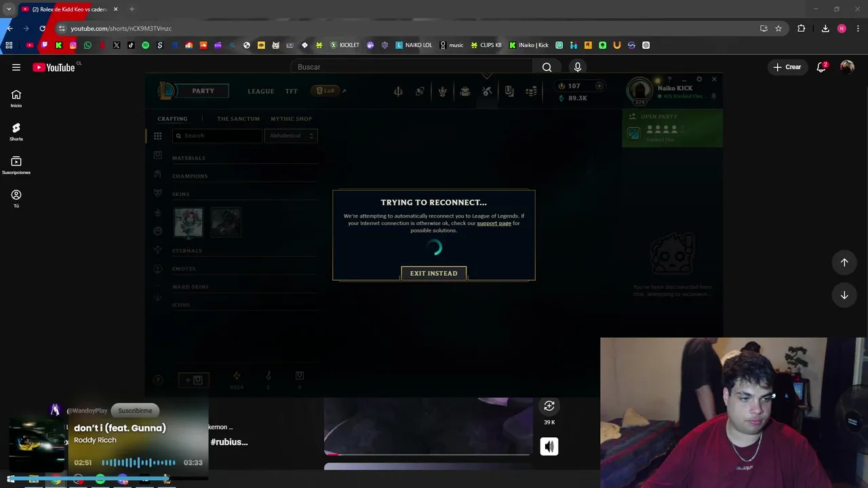Select the CRAFTING tab

pyautogui.click(x=172, y=119)
